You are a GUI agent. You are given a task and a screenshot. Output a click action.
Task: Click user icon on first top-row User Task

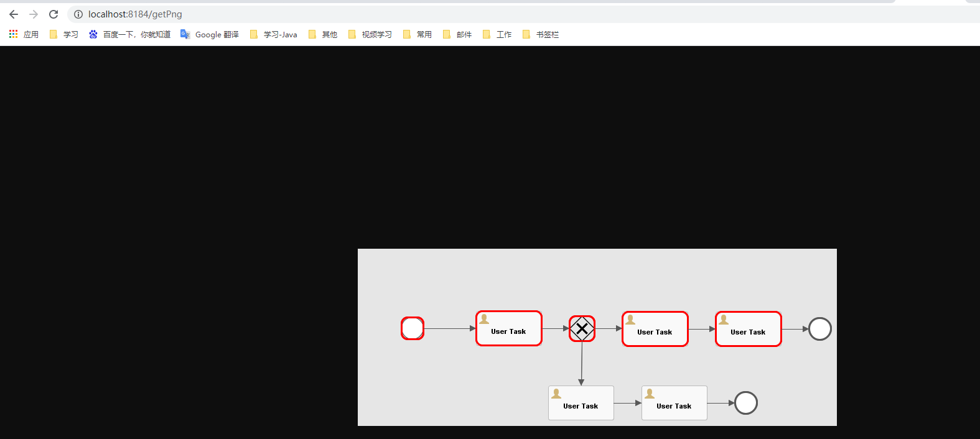pyautogui.click(x=484, y=319)
